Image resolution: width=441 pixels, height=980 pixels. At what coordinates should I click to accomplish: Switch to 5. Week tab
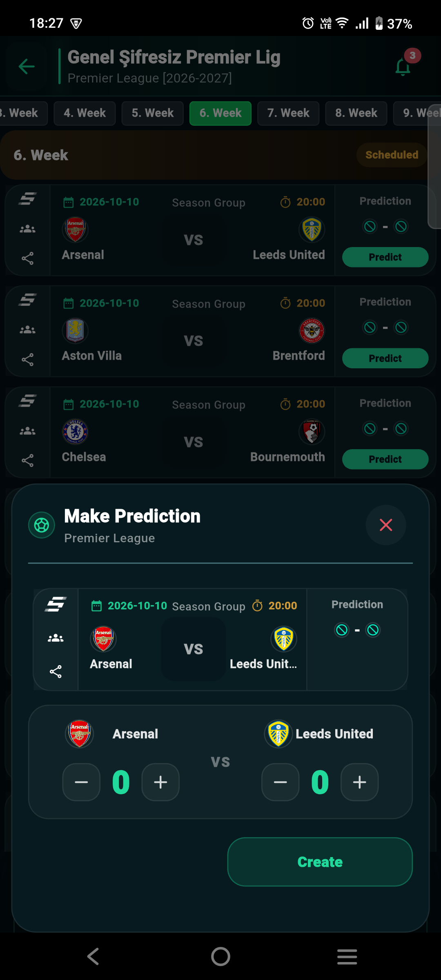[153, 113]
